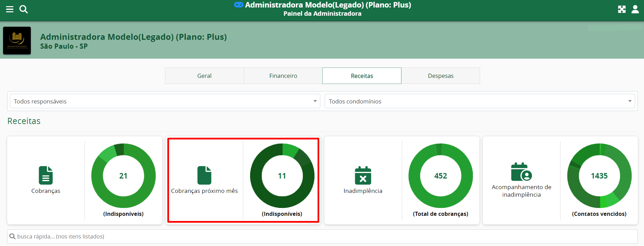The height and width of the screenshot is (246, 644).
Task: Open the hamburger menu
Action: pos(10,9)
